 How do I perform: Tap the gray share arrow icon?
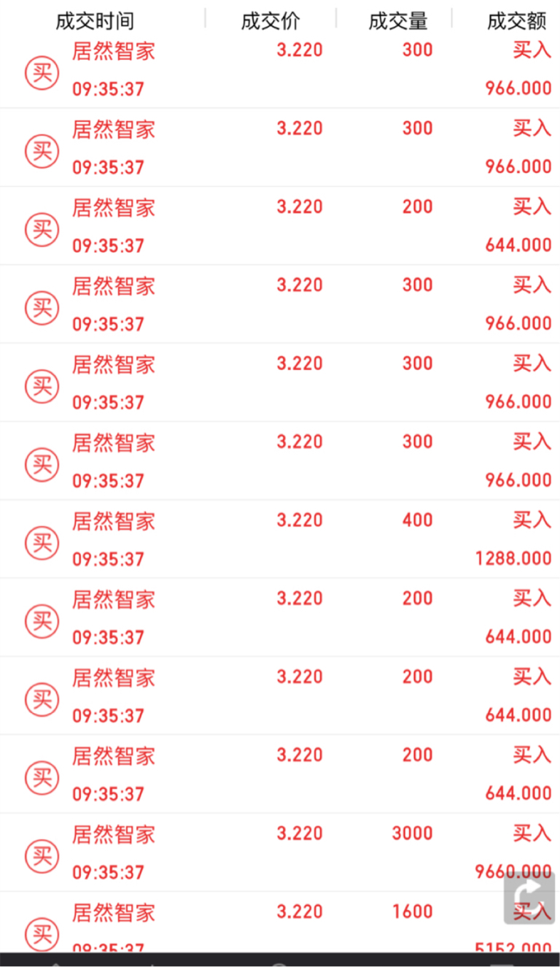point(529,898)
